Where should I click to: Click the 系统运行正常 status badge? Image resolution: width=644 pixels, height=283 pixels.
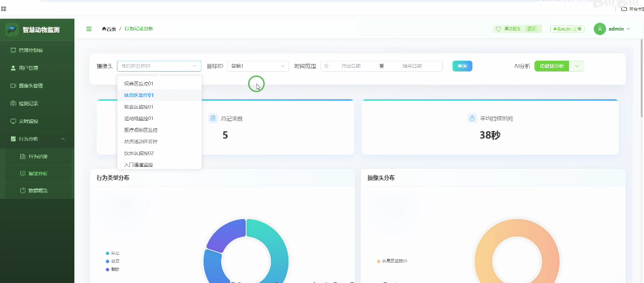(567, 29)
